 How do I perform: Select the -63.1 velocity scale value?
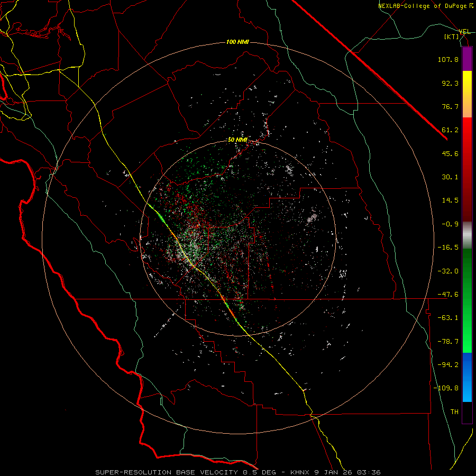[448, 318]
